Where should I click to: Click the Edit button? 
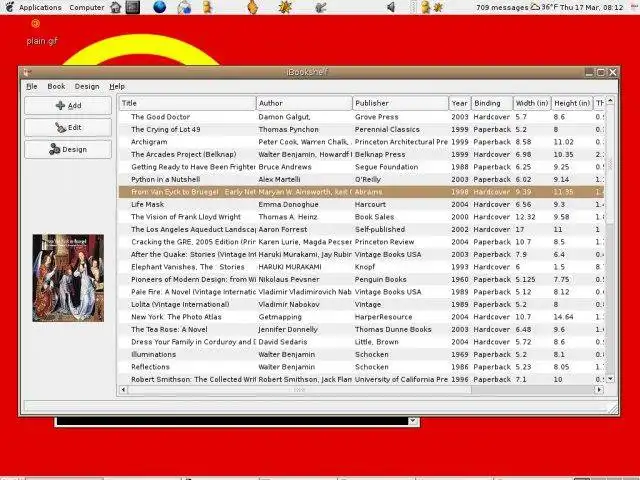point(68,127)
